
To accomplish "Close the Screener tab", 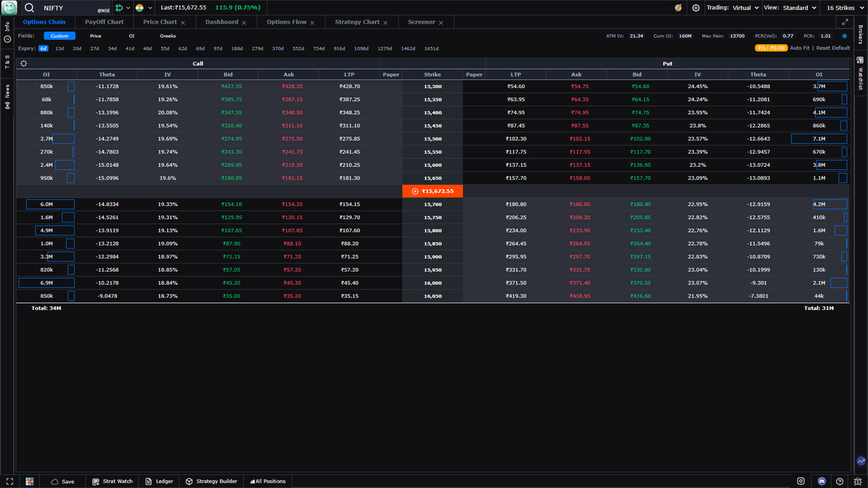I will (441, 22).
